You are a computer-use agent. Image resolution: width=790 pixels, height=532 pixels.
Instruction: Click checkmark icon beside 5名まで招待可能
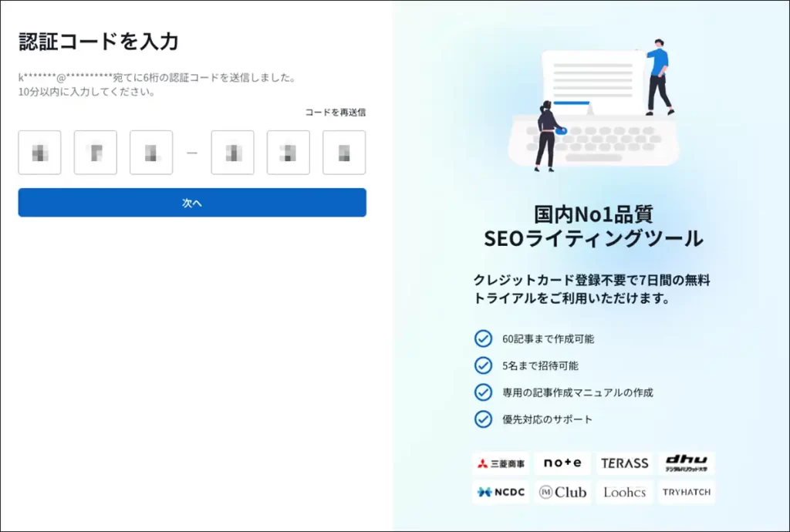point(483,365)
